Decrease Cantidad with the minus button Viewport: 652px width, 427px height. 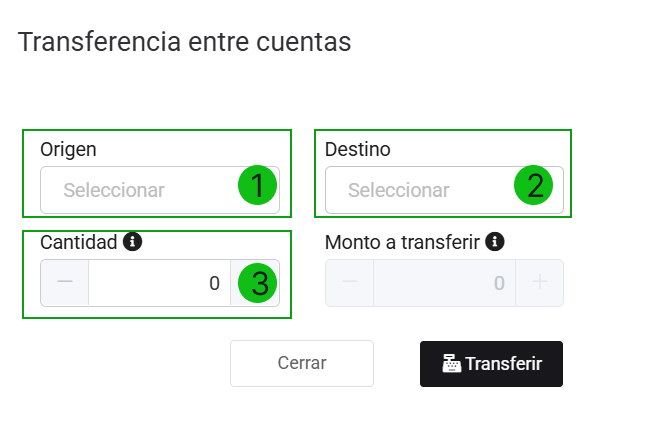pos(65,283)
